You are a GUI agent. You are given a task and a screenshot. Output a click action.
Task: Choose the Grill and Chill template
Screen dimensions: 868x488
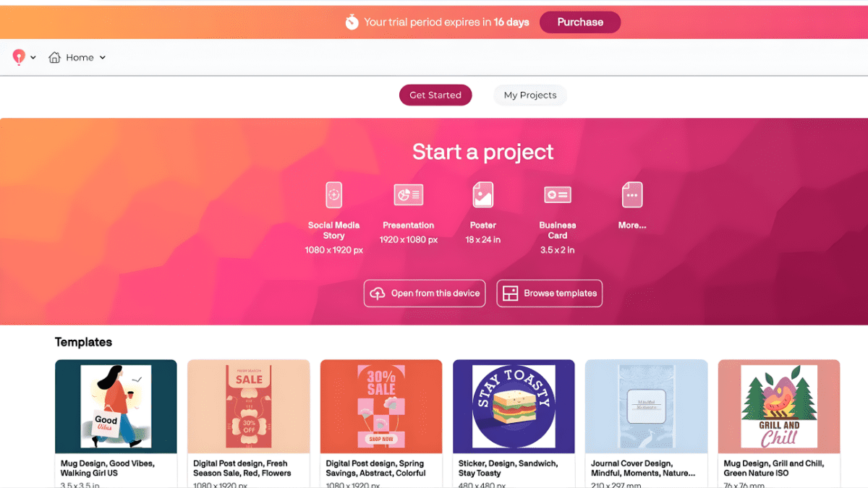[779, 406]
